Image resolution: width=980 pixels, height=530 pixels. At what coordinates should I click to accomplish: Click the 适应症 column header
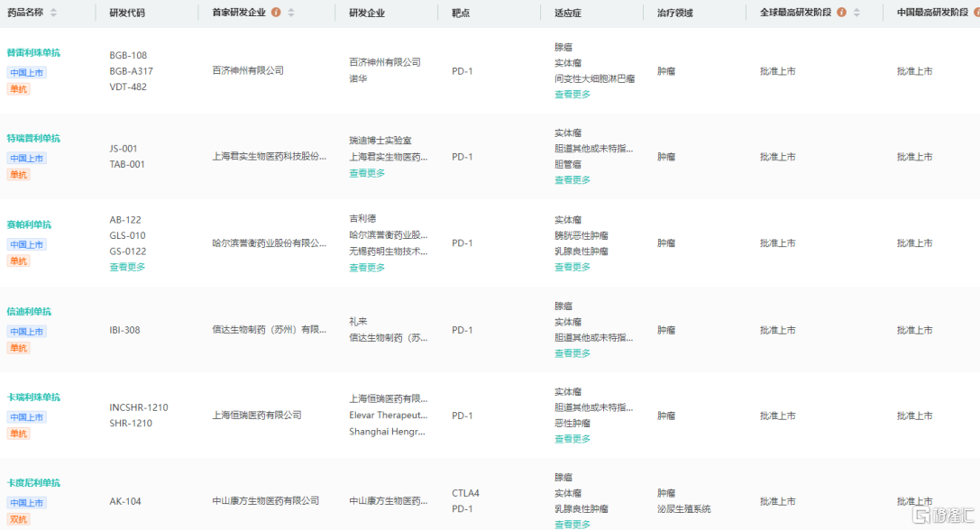coord(568,13)
